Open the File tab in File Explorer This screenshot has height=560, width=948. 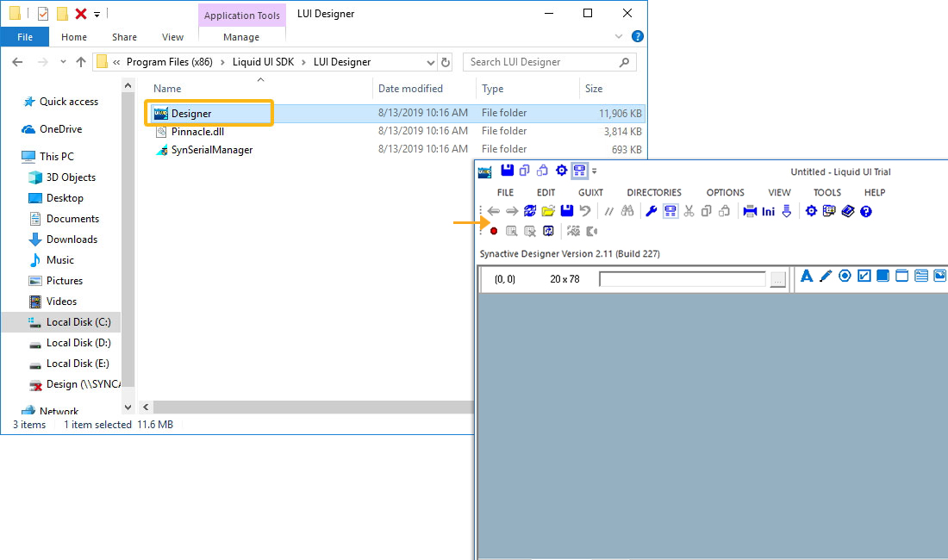point(25,37)
